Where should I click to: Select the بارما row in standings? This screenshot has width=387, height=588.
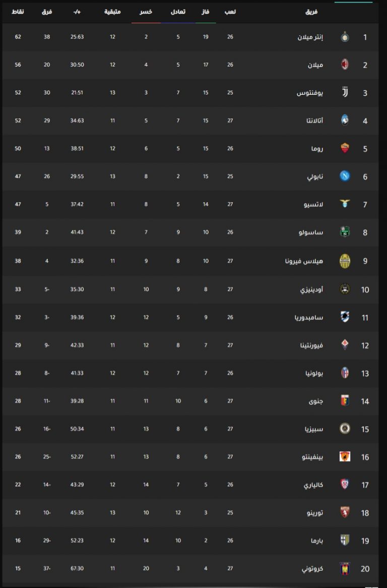click(190, 541)
